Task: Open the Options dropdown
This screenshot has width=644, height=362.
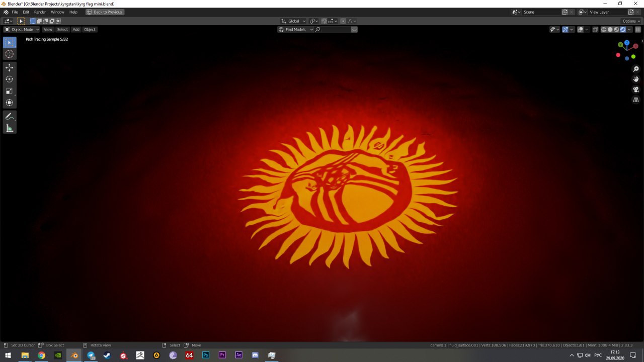Action: point(631,21)
